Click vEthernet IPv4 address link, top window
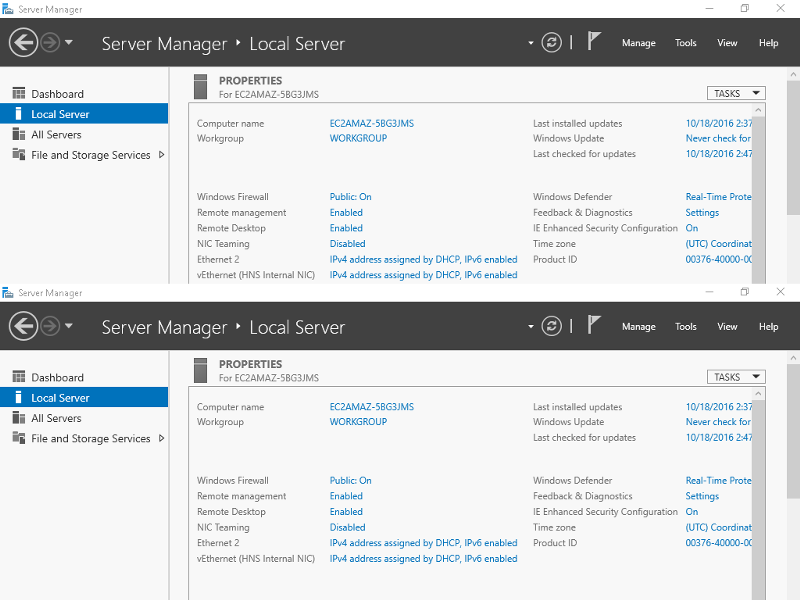The height and width of the screenshot is (600, 800). point(423,275)
